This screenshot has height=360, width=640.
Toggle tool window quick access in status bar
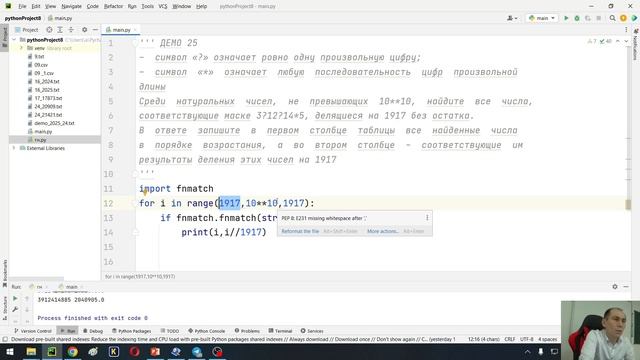coord(5,339)
